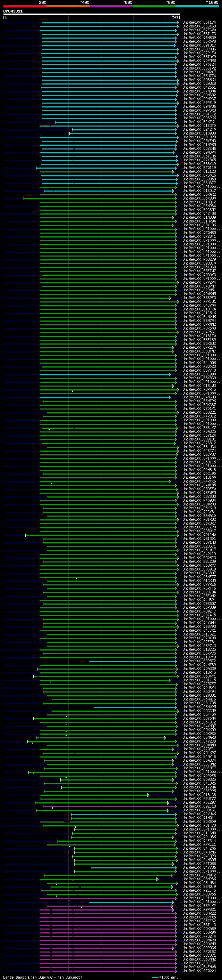
Task: Click the orange ~40% identity legend segment
Action: click(x=68, y=6)
